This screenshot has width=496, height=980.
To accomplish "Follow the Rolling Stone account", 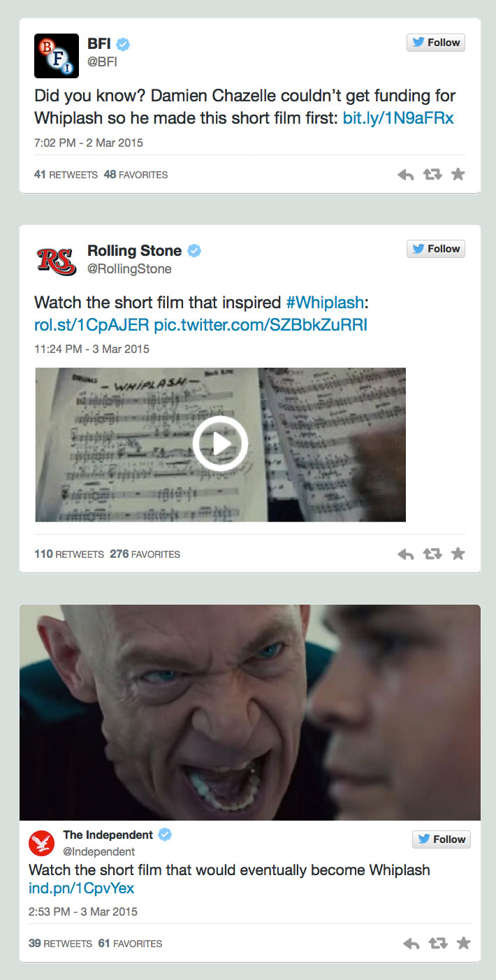I will tap(436, 249).
